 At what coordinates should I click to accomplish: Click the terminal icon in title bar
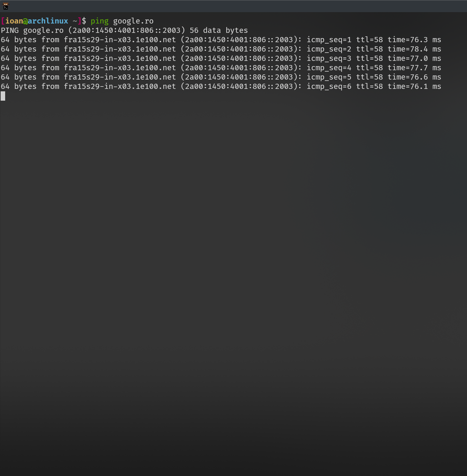(6, 6)
